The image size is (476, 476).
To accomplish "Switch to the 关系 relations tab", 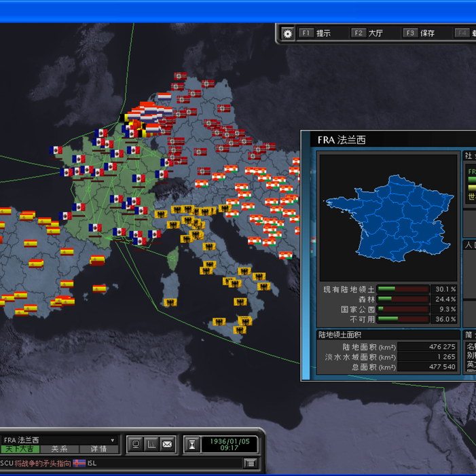I will 59,449.
